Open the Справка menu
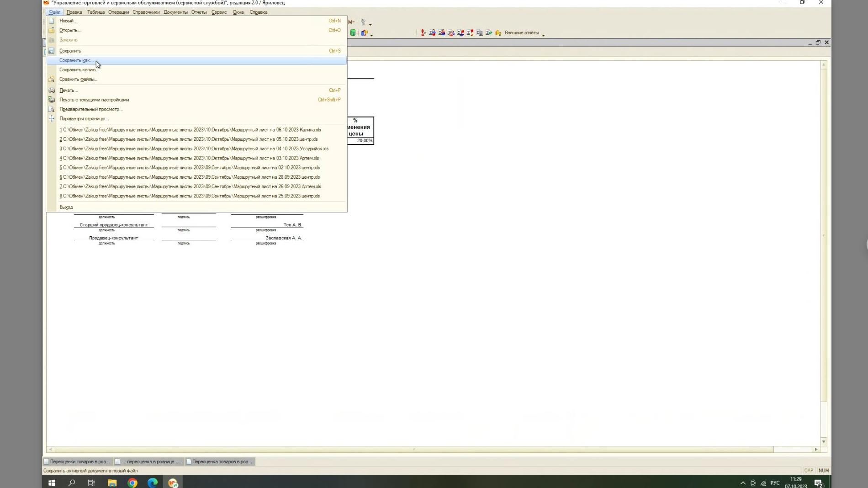 [x=258, y=12]
